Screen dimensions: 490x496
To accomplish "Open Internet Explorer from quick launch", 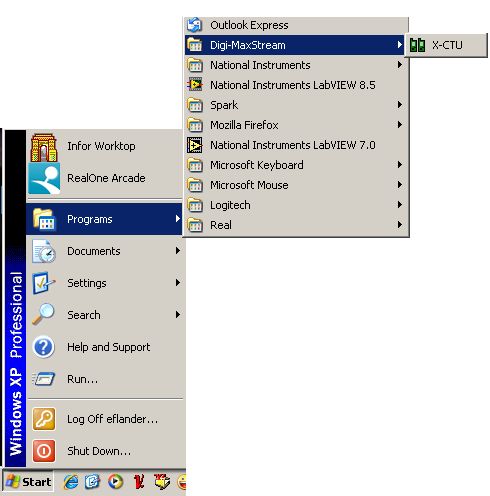I will (71, 482).
